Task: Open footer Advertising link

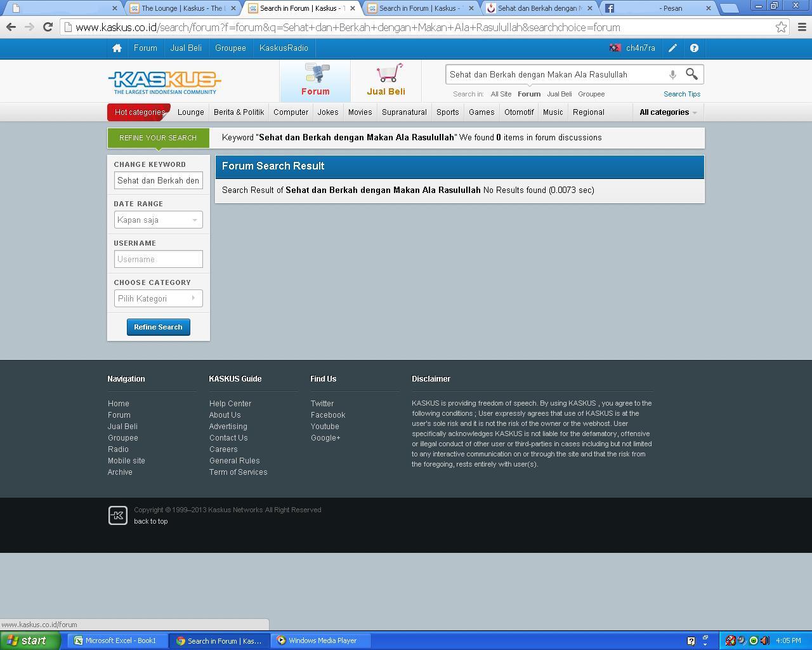Action: (228, 427)
